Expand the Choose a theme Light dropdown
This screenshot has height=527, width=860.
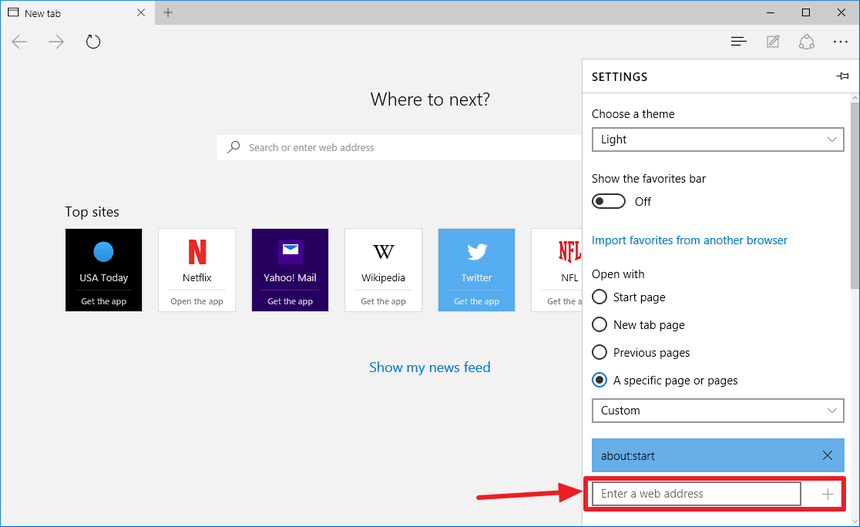(x=717, y=139)
